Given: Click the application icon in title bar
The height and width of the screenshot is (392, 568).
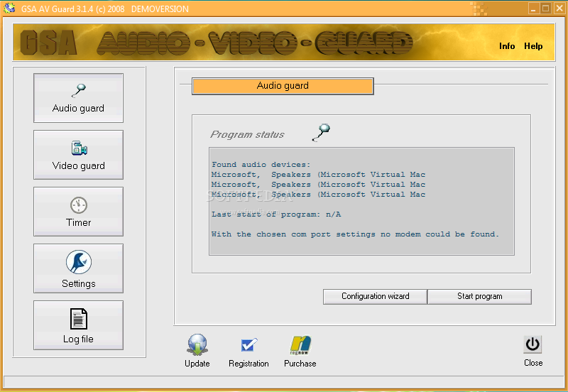Looking at the screenshot, I should (x=9, y=8).
